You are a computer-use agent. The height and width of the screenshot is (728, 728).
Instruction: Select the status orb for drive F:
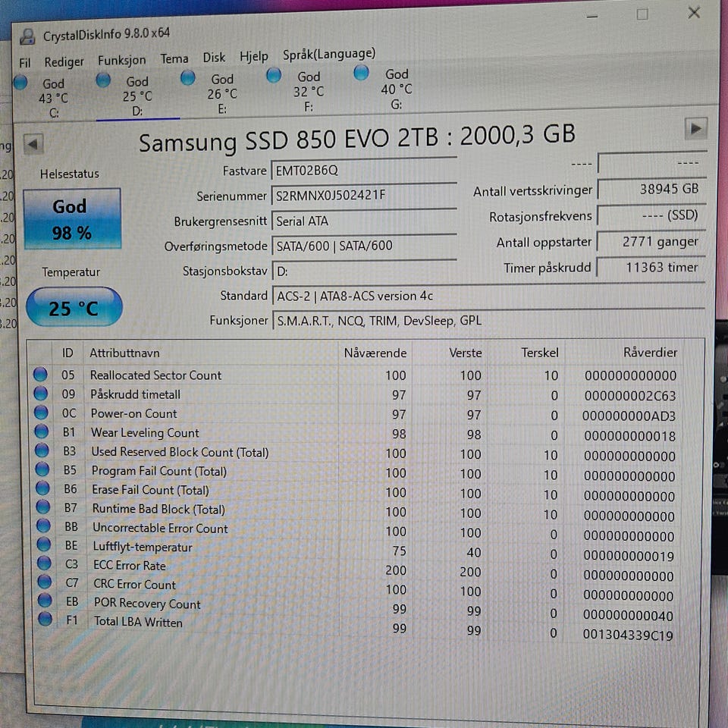[x=274, y=75]
